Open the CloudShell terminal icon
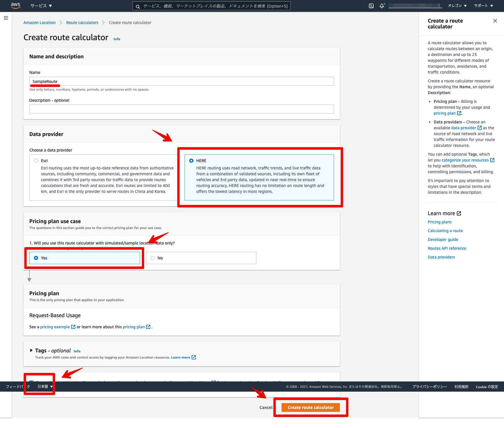This screenshot has width=504, height=428. pos(371,6)
